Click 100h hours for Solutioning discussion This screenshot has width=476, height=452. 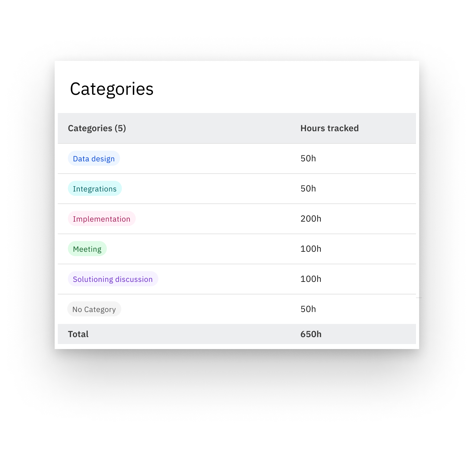pos(311,279)
